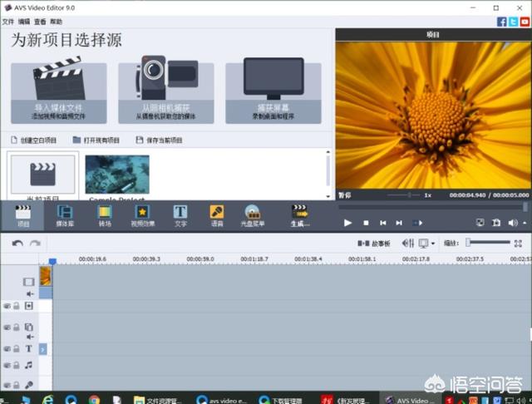This screenshot has width=532, height=404.
Task: Open the 编辑 menu
Action: tap(23, 22)
